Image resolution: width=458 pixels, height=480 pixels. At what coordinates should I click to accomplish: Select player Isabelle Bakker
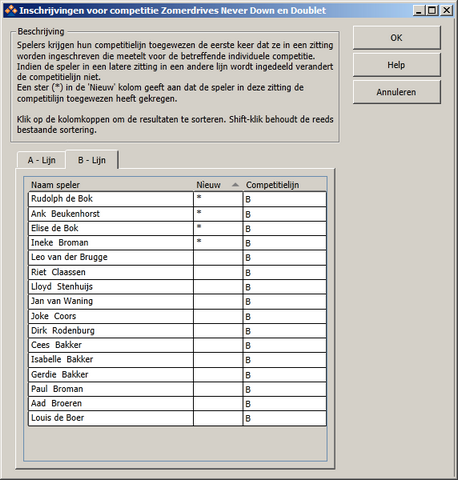pyautogui.click(x=111, y=360)
